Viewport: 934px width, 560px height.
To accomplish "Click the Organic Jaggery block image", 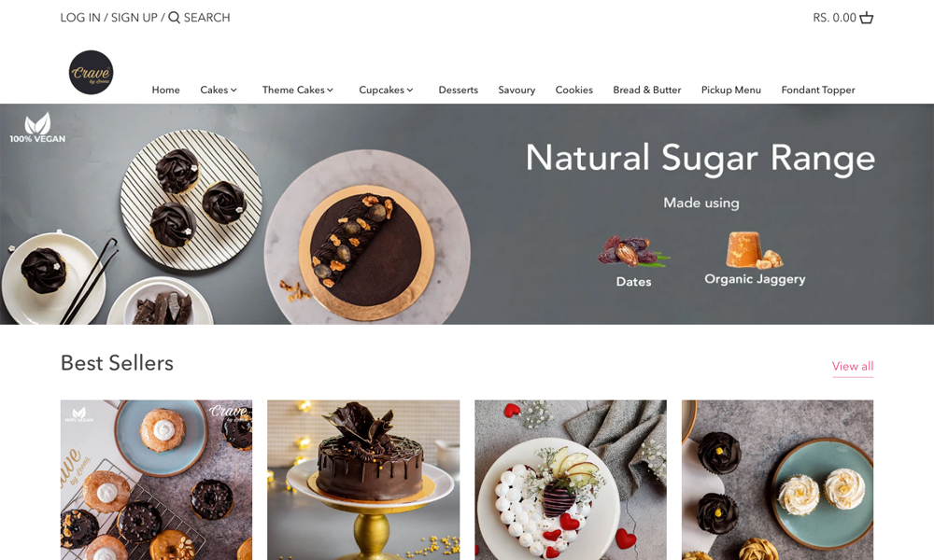I will click(x=753, y=250).
